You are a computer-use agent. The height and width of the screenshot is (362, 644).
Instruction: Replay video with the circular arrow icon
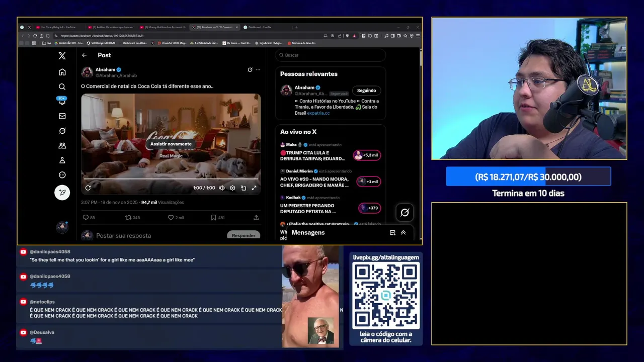click(88, 188)
